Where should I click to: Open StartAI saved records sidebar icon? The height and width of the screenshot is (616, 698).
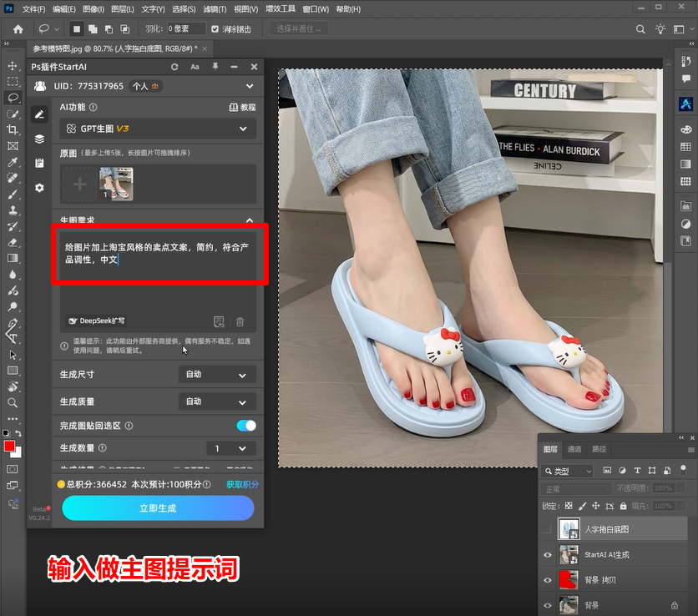pyautogui.click(x=39, y=164)
